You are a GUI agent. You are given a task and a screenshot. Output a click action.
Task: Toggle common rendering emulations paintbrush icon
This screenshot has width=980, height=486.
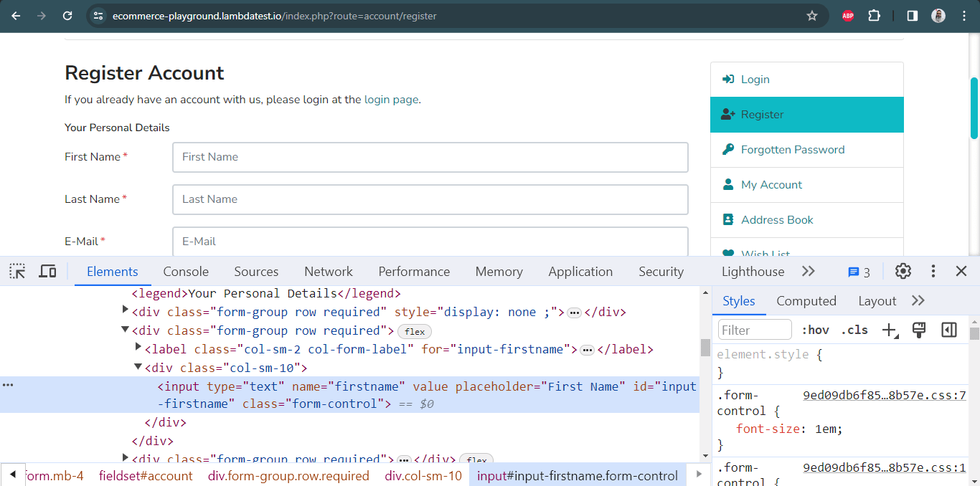pos(919,330)
